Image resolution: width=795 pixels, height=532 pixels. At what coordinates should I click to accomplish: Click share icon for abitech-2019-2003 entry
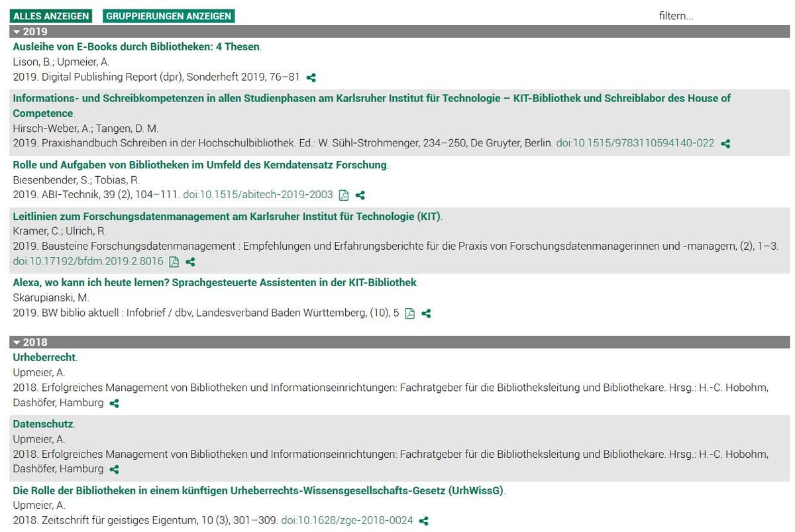pos(360,195)
